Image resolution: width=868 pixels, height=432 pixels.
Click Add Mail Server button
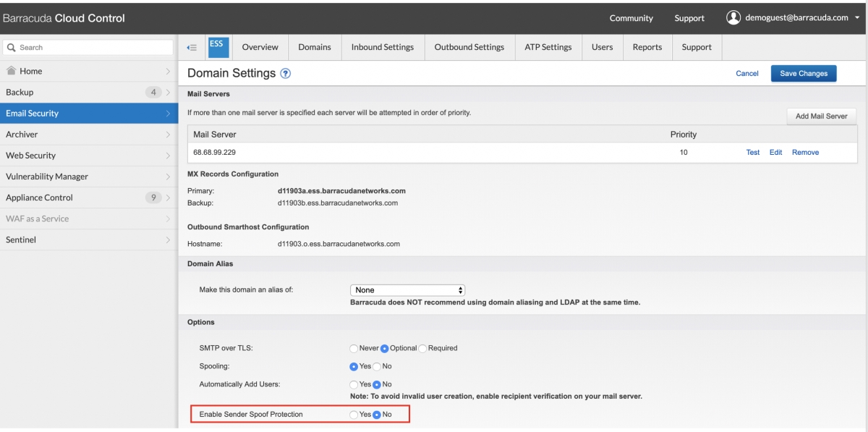[x=821, y=116]
